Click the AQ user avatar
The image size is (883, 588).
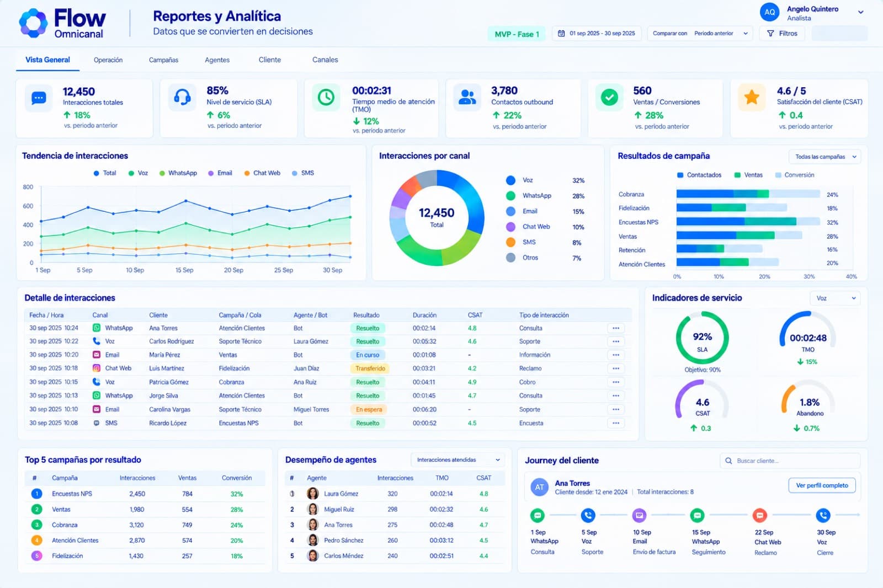pyautogui.click(x=769, y=12)
